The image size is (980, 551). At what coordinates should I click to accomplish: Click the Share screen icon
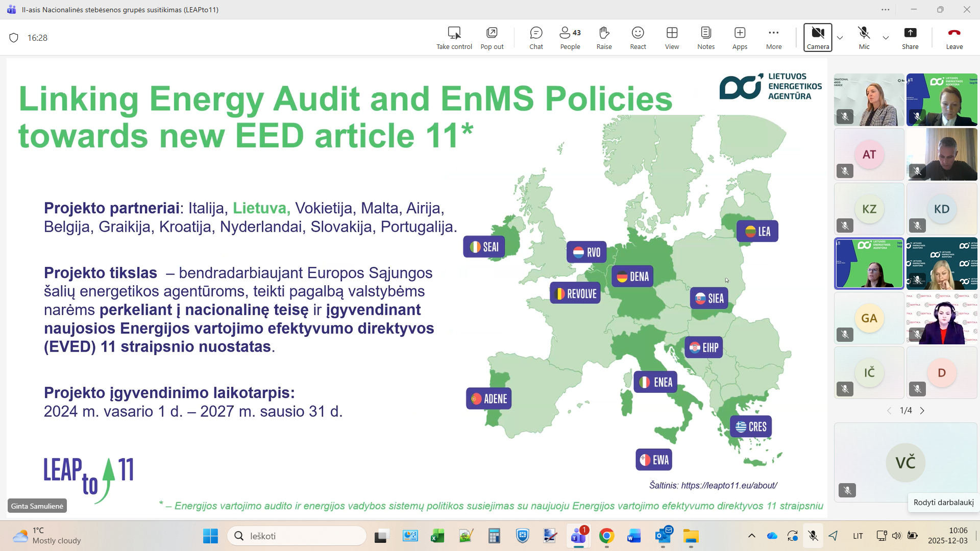point(910,38)
